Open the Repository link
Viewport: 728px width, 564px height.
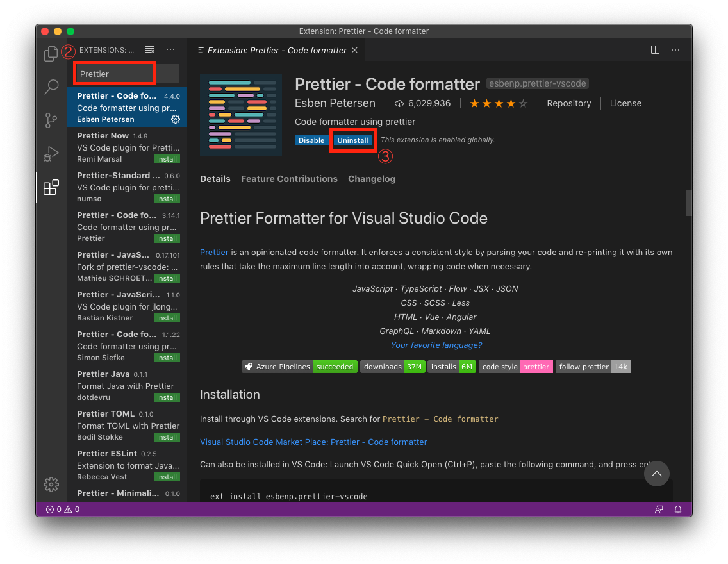pyautogui.click(x=569, y=104)
